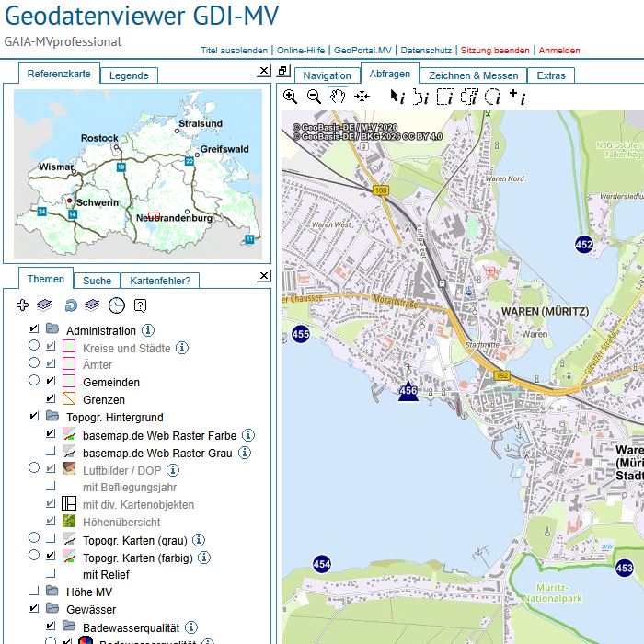
Task: Choose the line info query tool
Action: click(x=420, y=97)
